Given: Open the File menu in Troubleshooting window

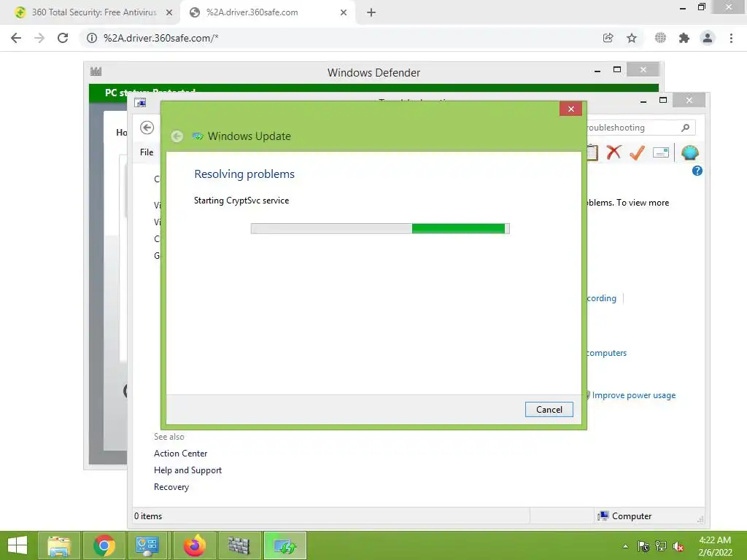Looking at the screenshot, I should pos(146,152).
